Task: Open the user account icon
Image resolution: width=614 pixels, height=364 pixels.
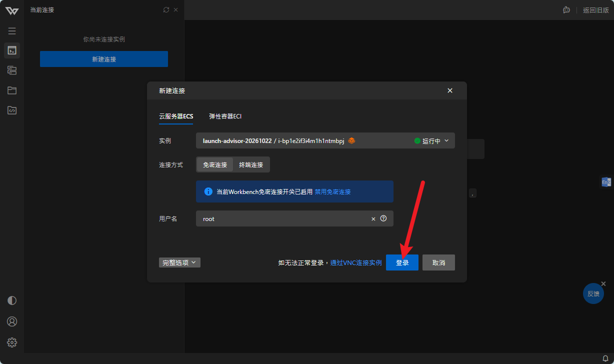Action: (x=12, y=321)
